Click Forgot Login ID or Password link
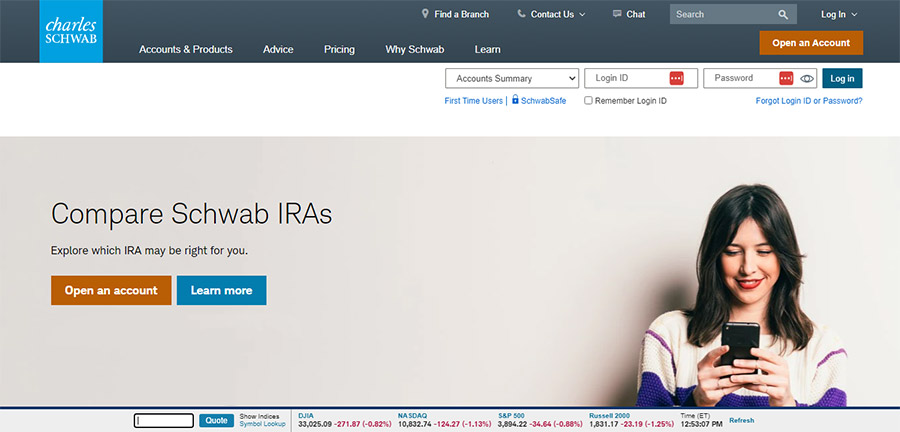This screenshot has width=900, height=432. point(809,100)
